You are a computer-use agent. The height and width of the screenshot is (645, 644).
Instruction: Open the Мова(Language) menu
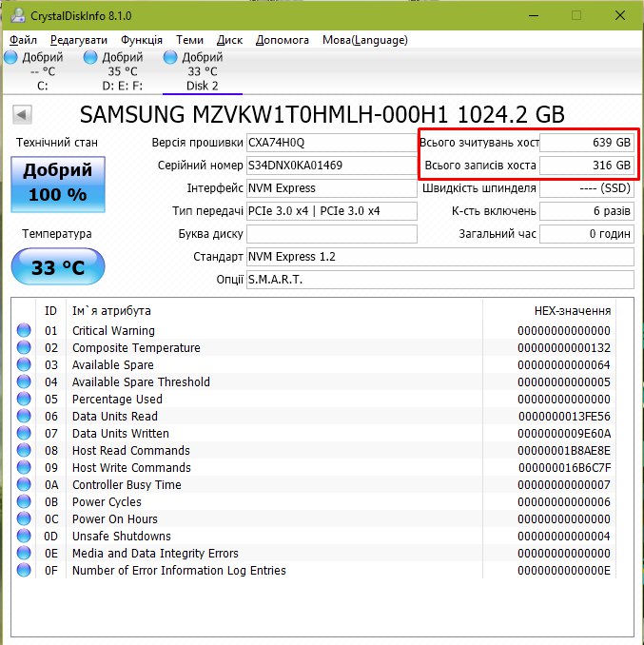coord(365,40)
